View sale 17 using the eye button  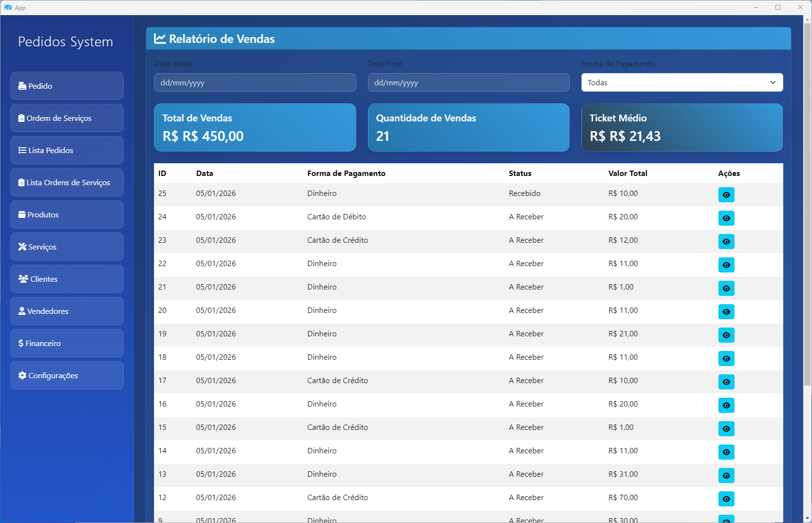pyautogui.click(x=726, y=382)
